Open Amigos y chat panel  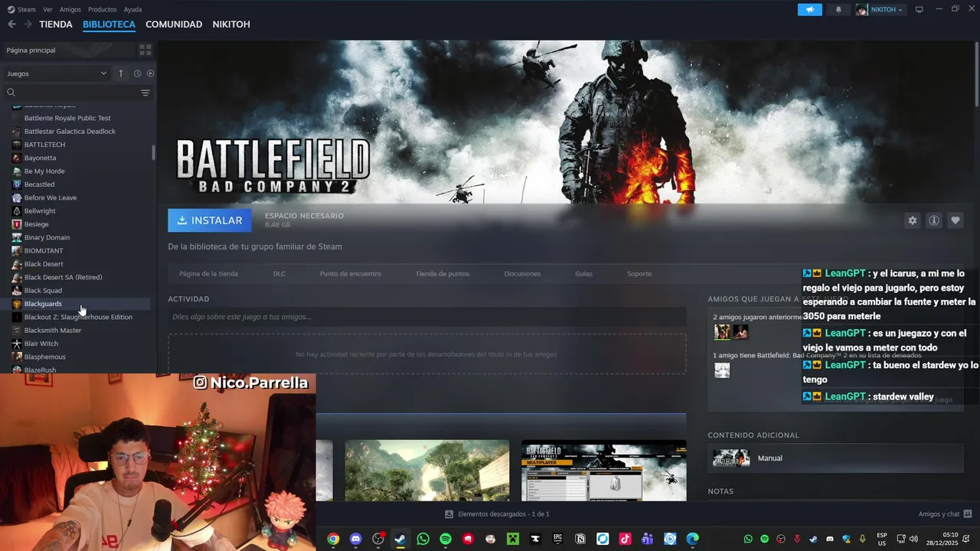(945, 514)
